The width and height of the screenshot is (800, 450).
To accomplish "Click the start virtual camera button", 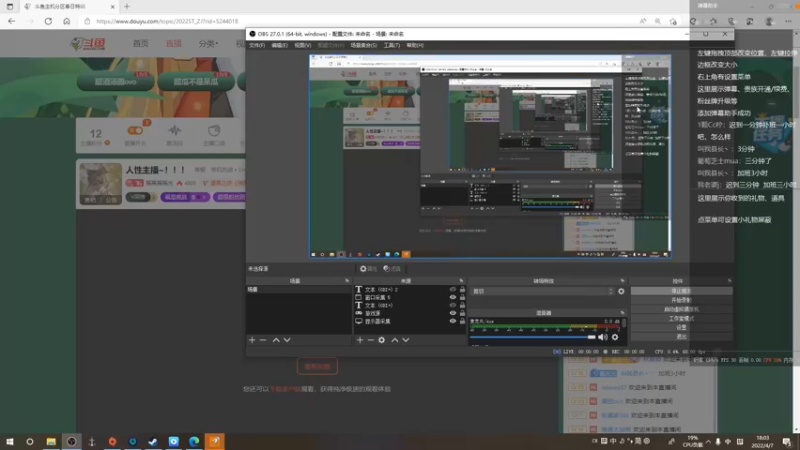I will click(x=682, y=310).
